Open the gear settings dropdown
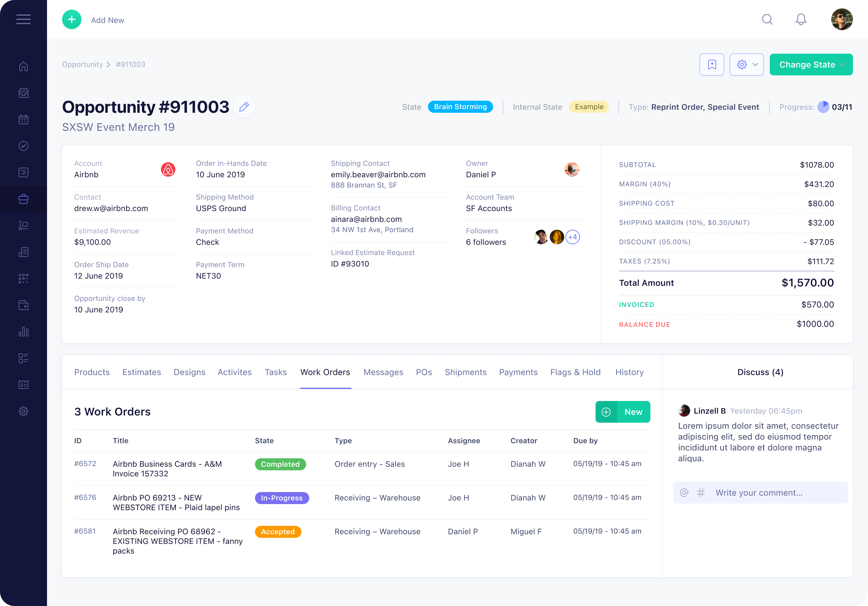Screen dimensions: 868x606 point(746,65)
